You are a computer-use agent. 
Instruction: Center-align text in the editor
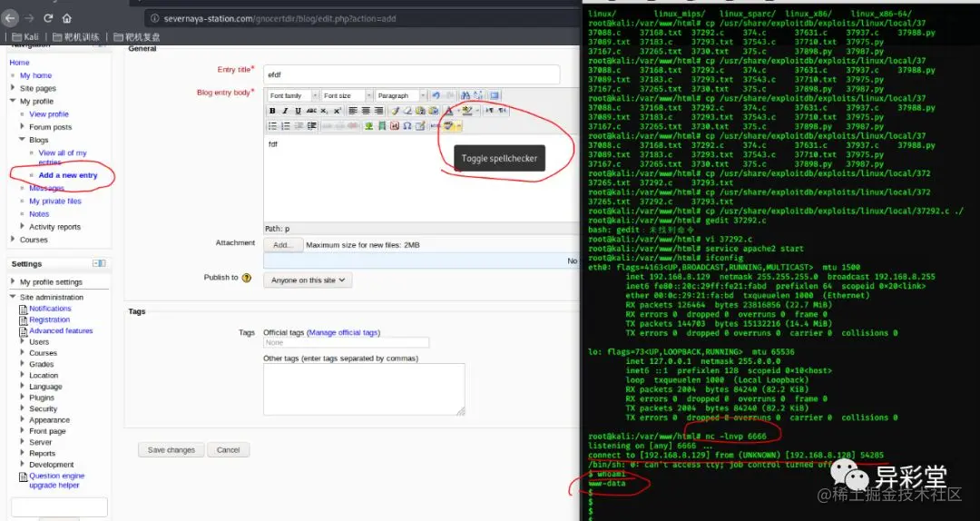tap(366, 111)
